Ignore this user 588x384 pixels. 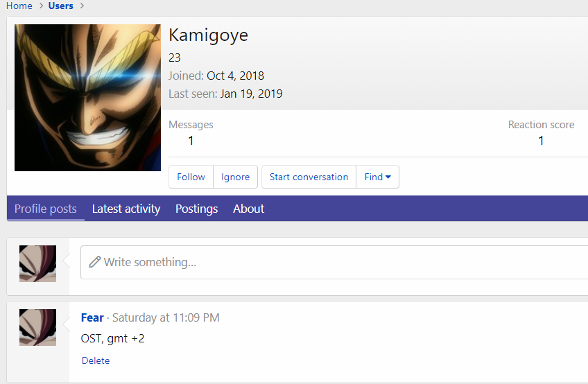(x=235, y=177)
